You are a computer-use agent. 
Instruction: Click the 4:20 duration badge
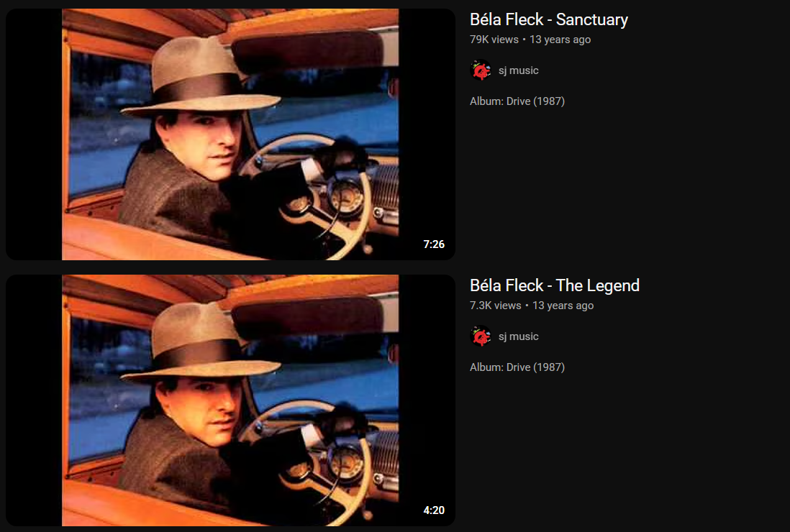[x=434, y=510]
